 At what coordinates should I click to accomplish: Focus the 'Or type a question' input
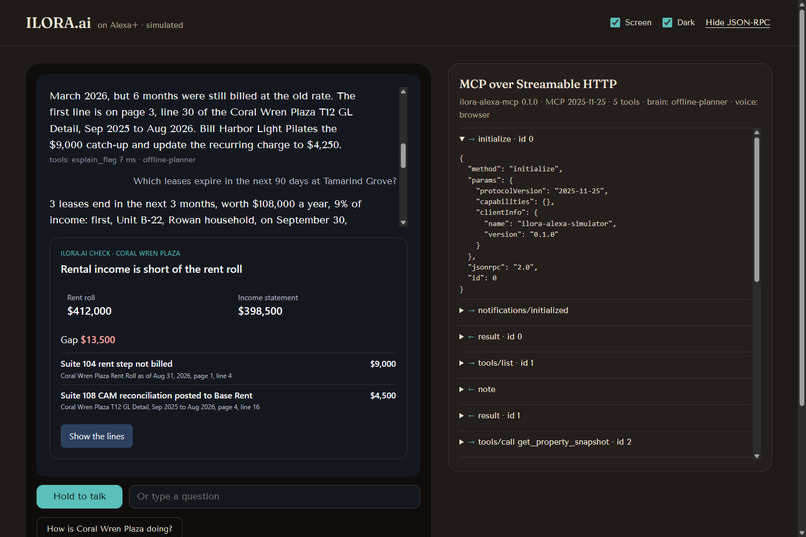[274, 496]
